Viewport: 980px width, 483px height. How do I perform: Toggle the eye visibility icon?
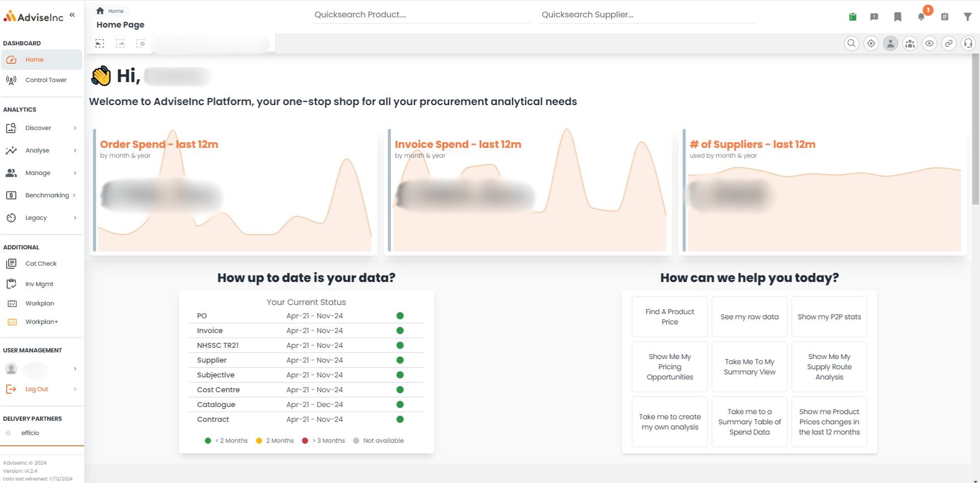(929, 44)
